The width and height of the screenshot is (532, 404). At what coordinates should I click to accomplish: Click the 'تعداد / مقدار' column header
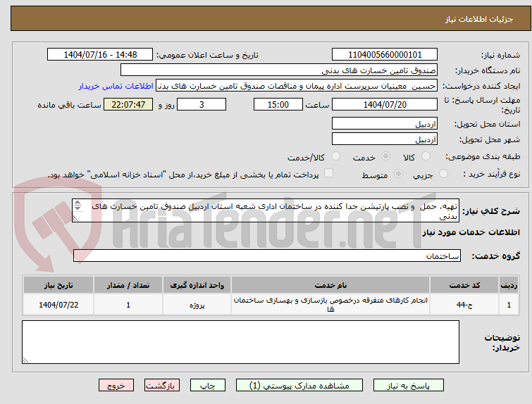[x=128, y=285]
